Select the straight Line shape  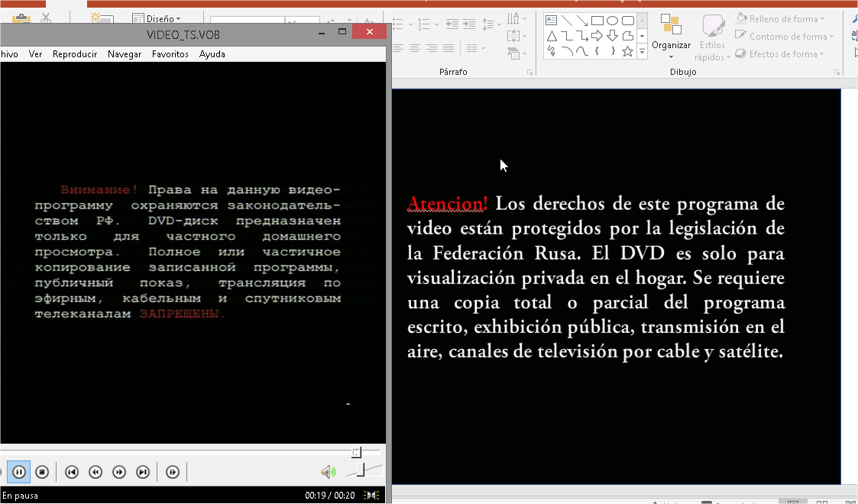click(x=567, y=21)
